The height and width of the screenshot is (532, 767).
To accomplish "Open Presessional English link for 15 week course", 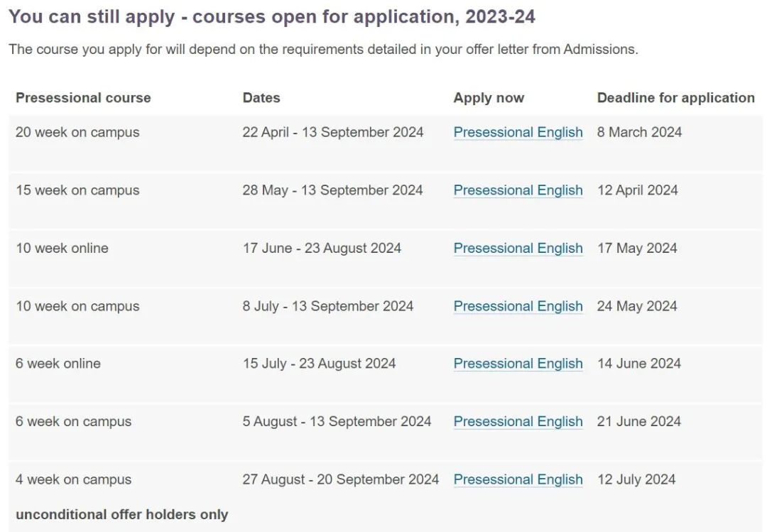I will 518,190.
